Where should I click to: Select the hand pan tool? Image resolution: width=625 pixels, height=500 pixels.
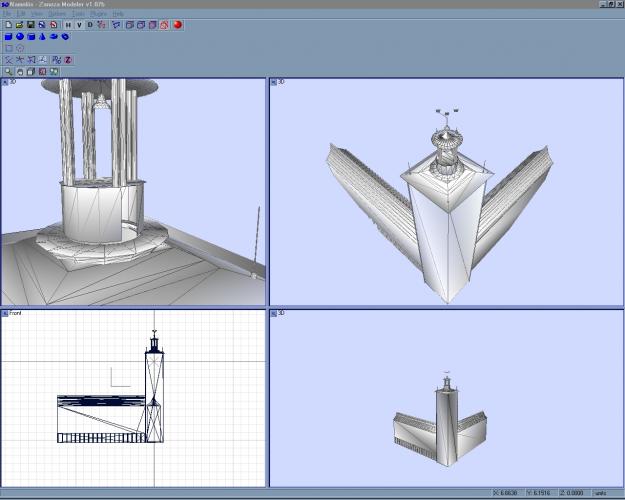click(19, 72)
